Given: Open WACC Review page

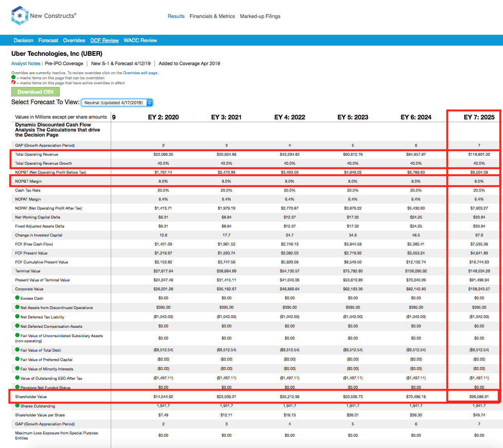Looking at the screenshot, I should point(140,41).
